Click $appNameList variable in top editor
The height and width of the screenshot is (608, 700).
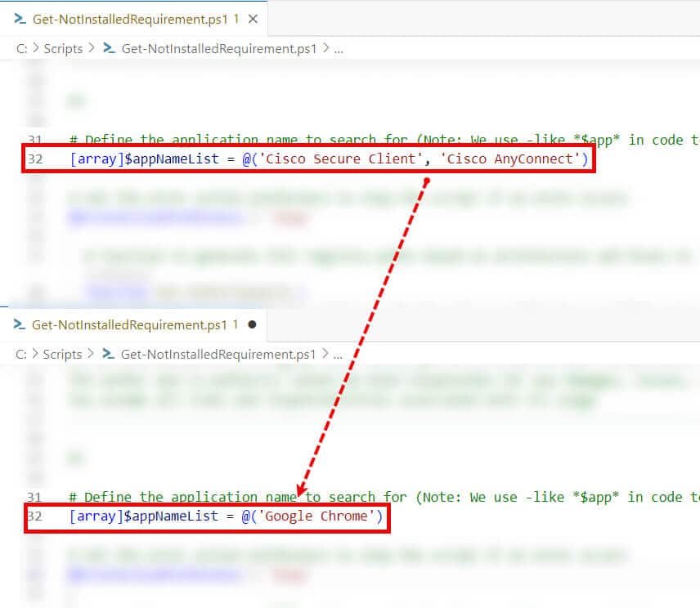tap(172, 159)
